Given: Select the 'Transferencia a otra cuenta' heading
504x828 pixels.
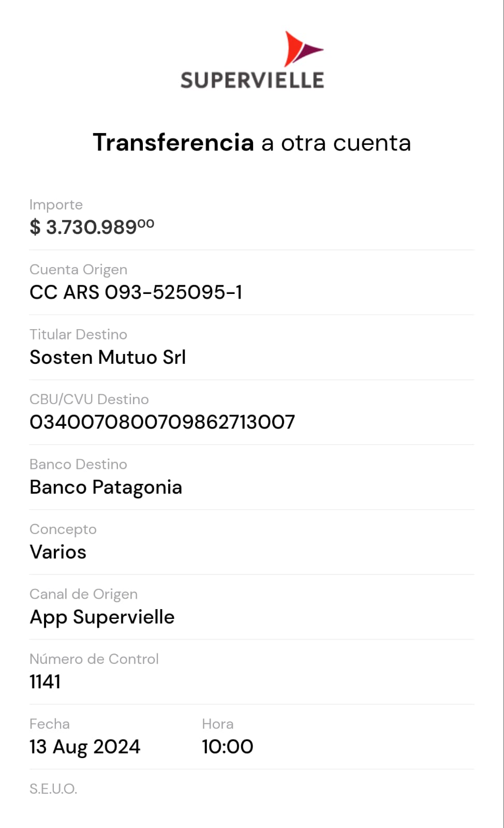Looking at the screenshot, I should 252,142.
